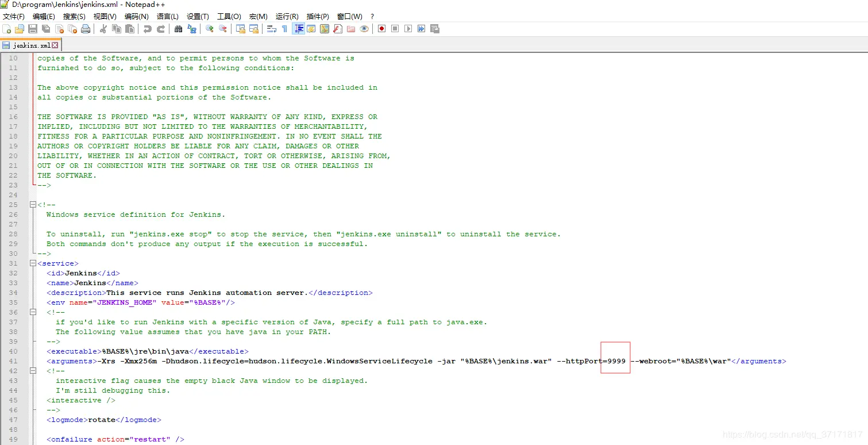Open the 编辑(E) menu
This screenshot has width=868, height=445.
44,16
